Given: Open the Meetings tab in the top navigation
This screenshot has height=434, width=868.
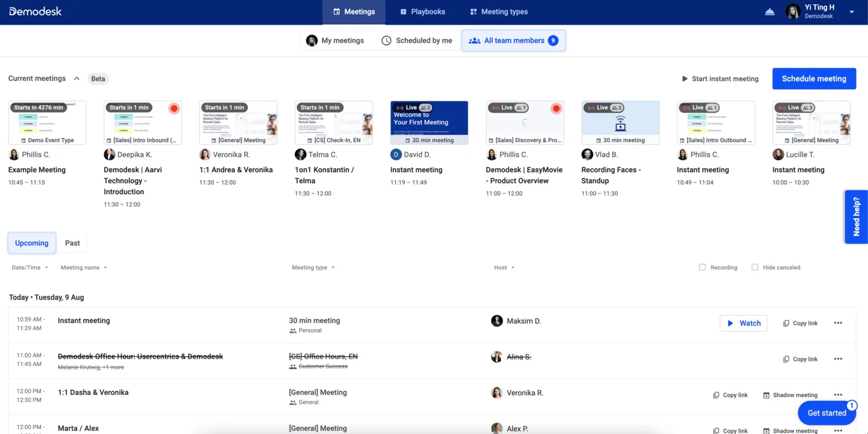Looking at the screenshot, I should pos(354,12).
